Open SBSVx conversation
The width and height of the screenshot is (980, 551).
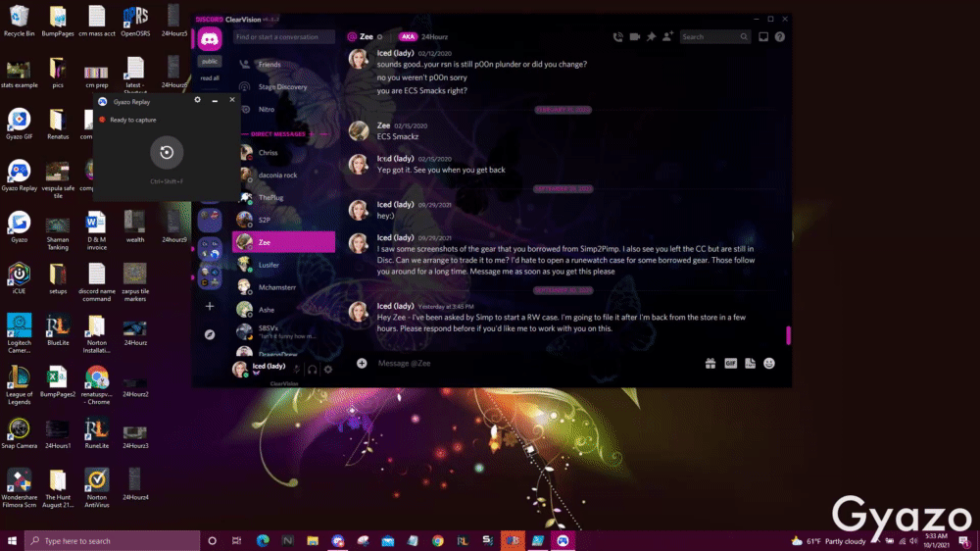coord(284,332)
